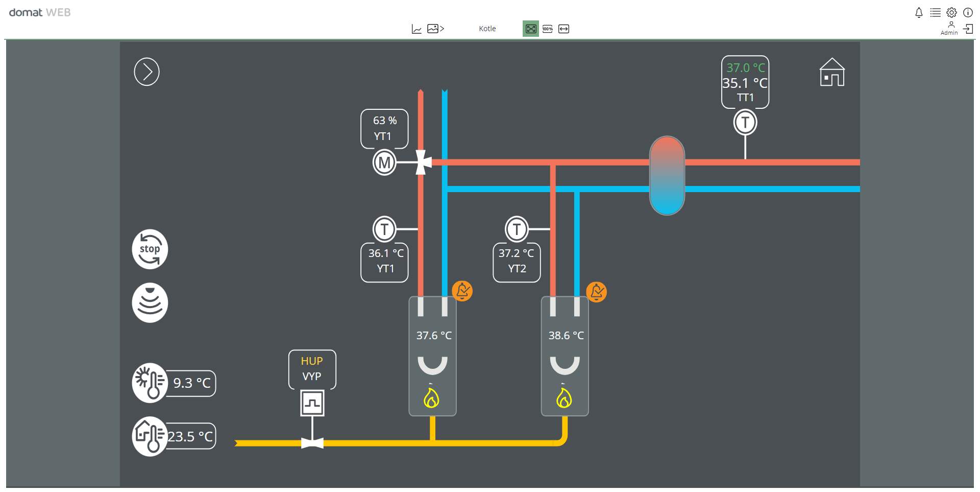Click the stop mode button

tap(150, 249)
